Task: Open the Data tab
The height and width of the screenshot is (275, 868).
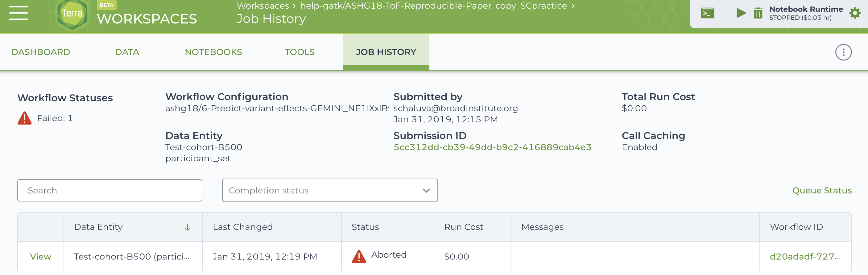Action: tap(127, 52)
